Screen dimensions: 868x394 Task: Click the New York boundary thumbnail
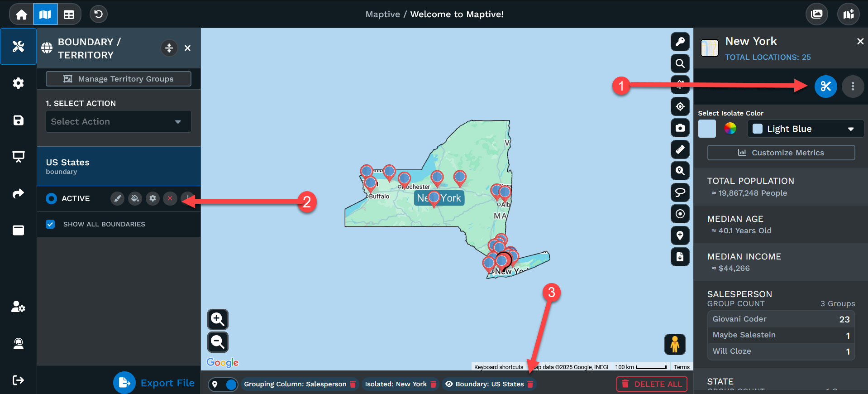coord(710,48)
